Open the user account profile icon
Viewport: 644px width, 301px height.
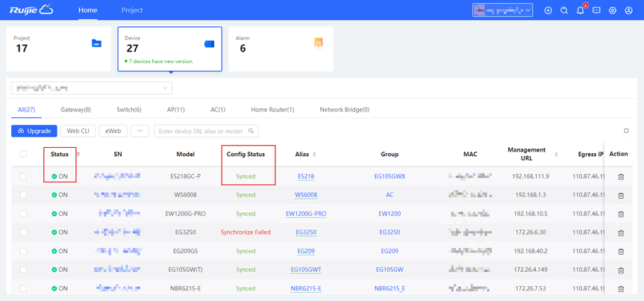(x=628, y=10)
